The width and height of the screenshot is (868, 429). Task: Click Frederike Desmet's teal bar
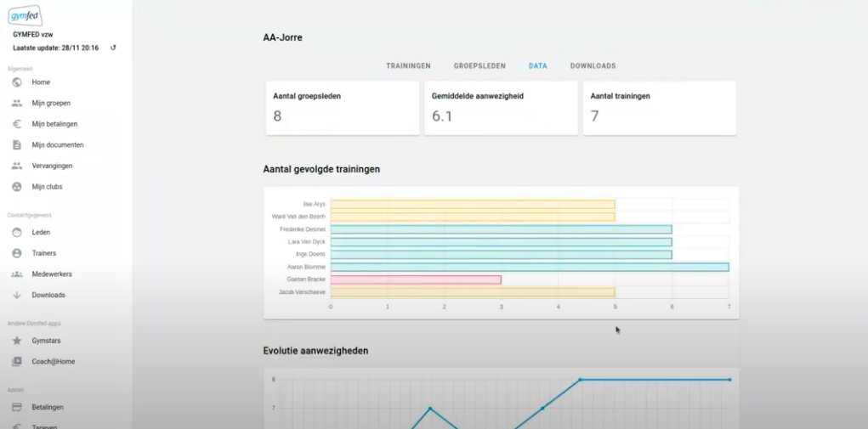click(501, 229)
